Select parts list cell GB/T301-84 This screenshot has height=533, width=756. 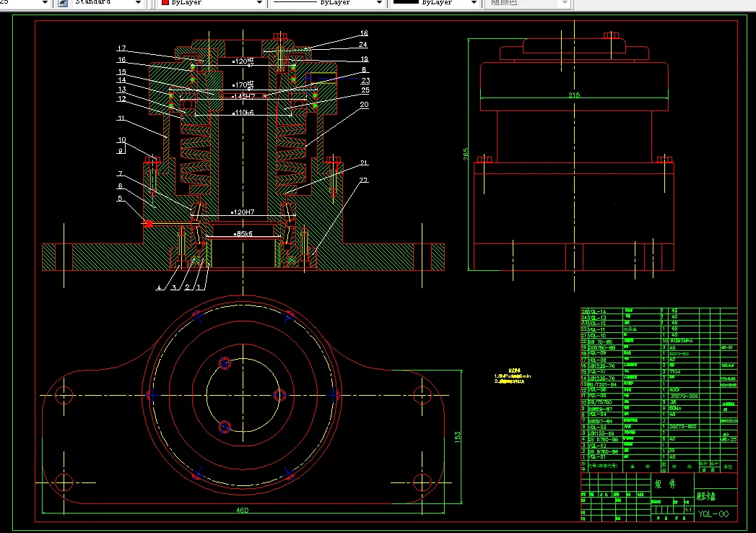pyautogui.click(x=602, y=384)
